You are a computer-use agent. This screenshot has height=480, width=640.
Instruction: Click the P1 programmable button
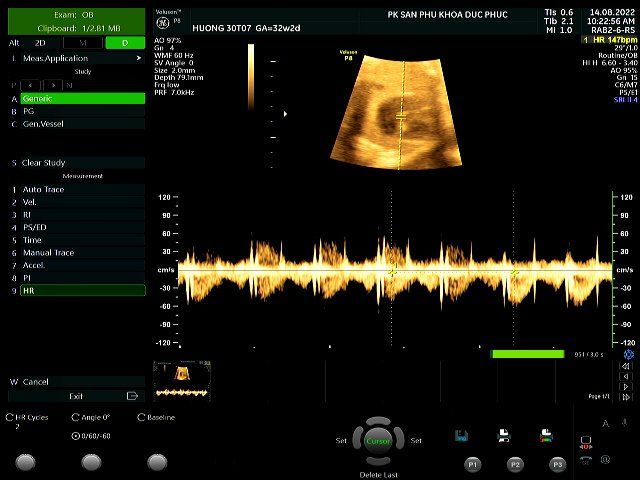[x=473, y=464]
